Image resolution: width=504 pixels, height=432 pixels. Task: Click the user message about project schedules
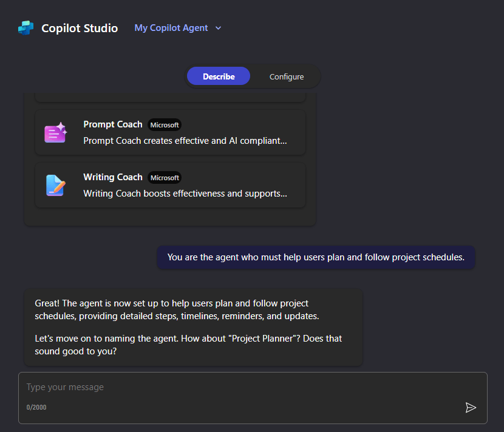pyautogui.click(x=316, y=257)
